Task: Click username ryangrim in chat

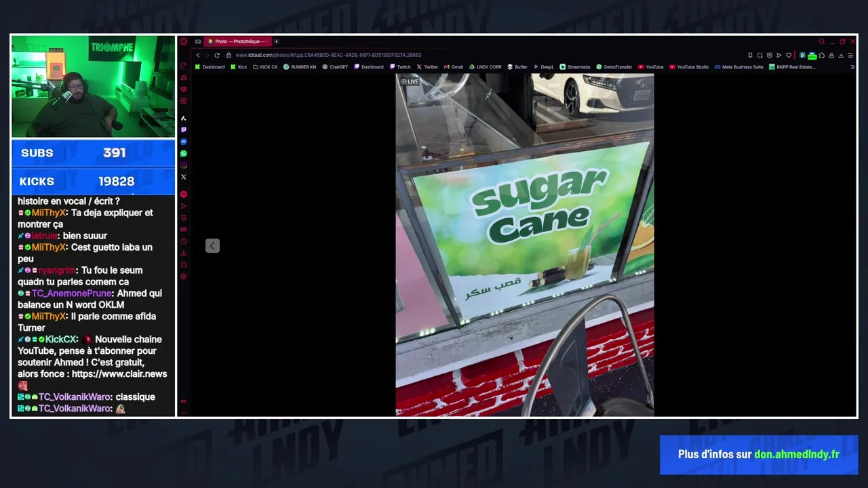Action: [x=57, y=270]
